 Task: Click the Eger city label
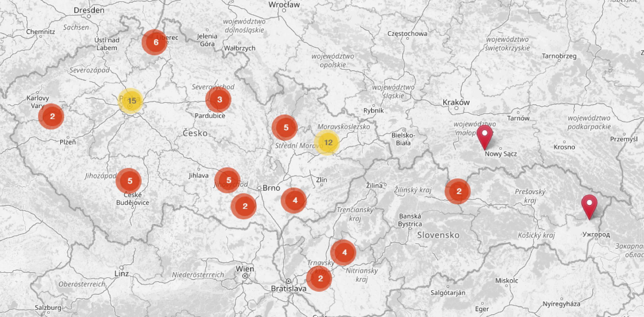482,309
